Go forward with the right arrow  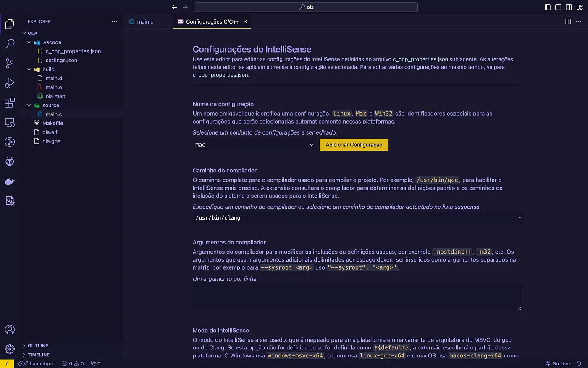coord(185,7)
